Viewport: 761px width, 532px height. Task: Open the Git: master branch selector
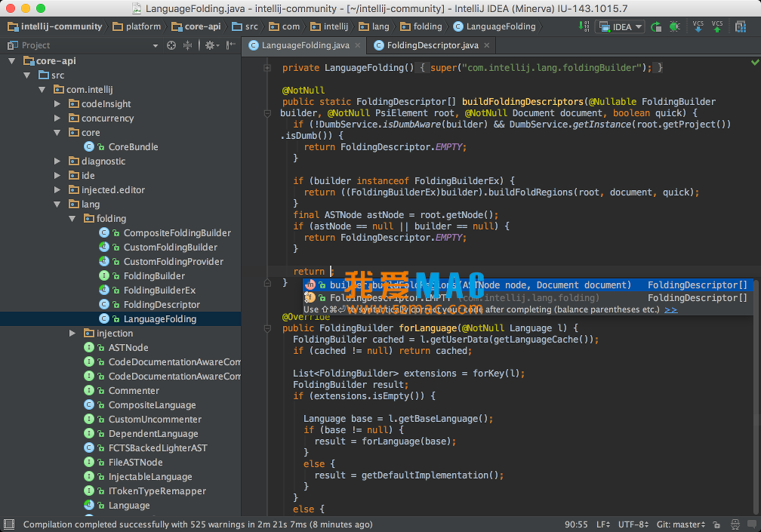pos(680,524)
